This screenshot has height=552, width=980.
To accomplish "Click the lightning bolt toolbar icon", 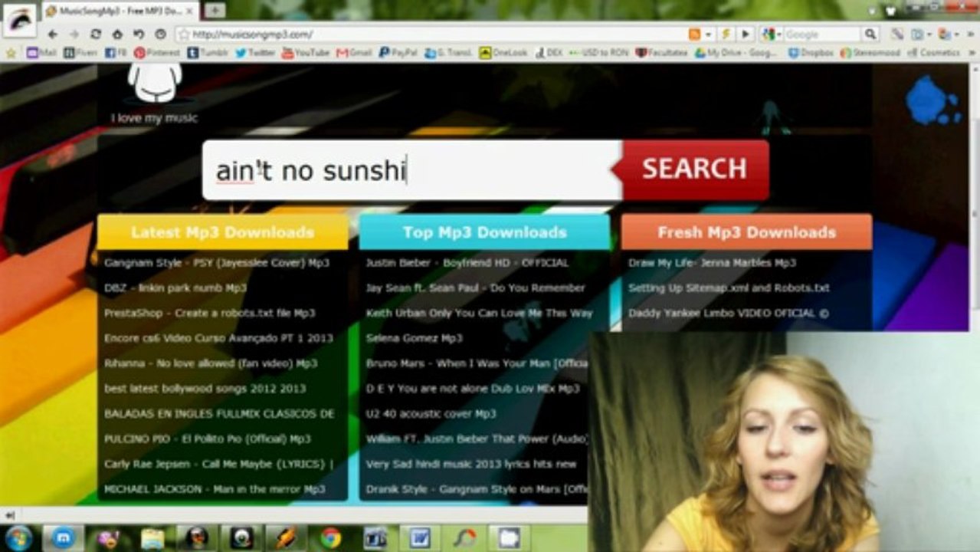I will pyautogui.click(x=725, y=34).
